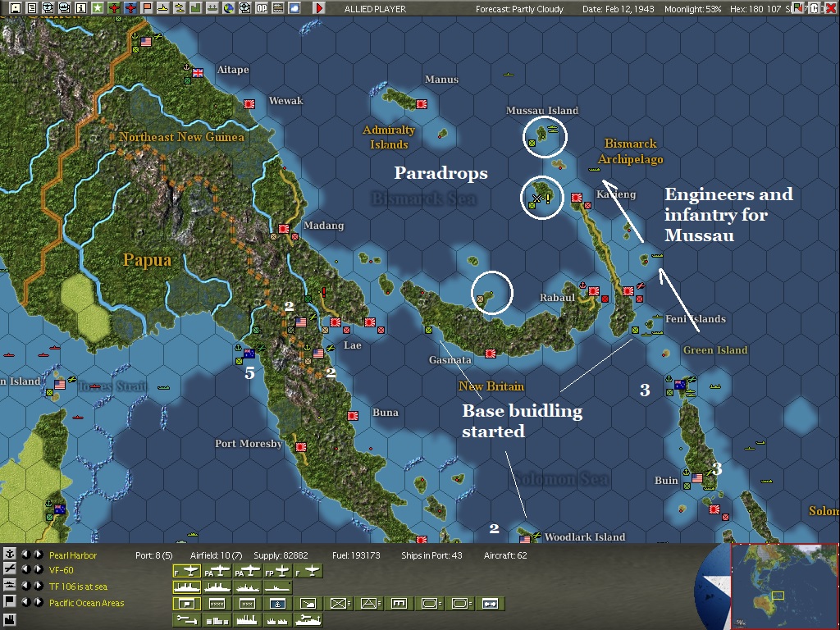Select the Japanese base flag at Rabaul
This screenshot has width=840, height=630.
[594, 291]
